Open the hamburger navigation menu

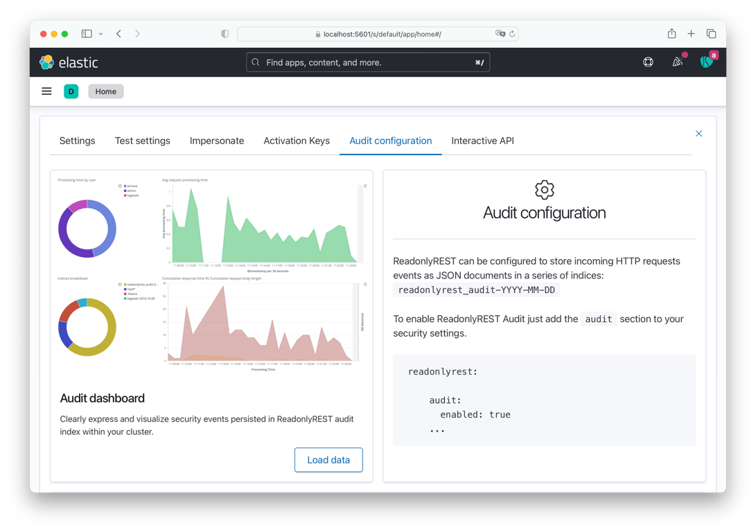pyautogui.click(x=46, y=91)
